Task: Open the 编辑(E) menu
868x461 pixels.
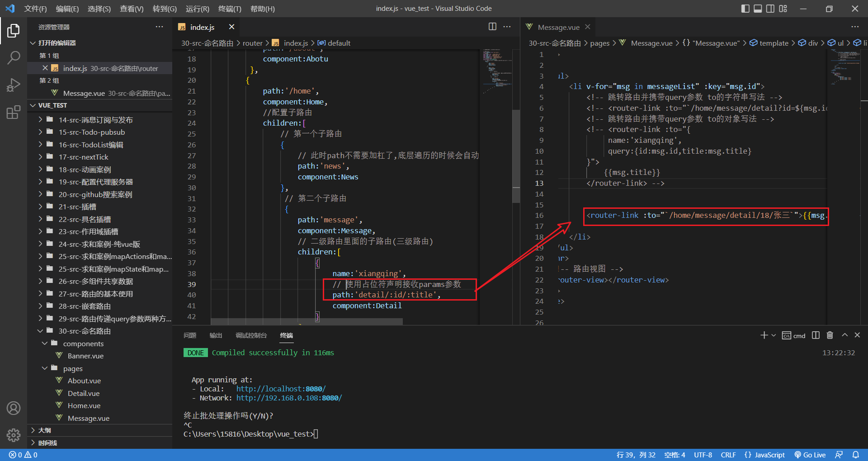Action: [67, 9]
